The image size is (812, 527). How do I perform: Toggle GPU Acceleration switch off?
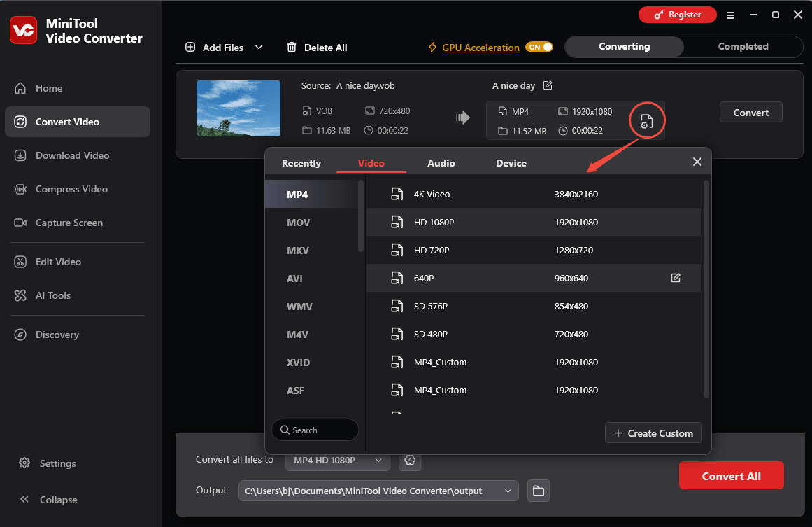point(539,47)
